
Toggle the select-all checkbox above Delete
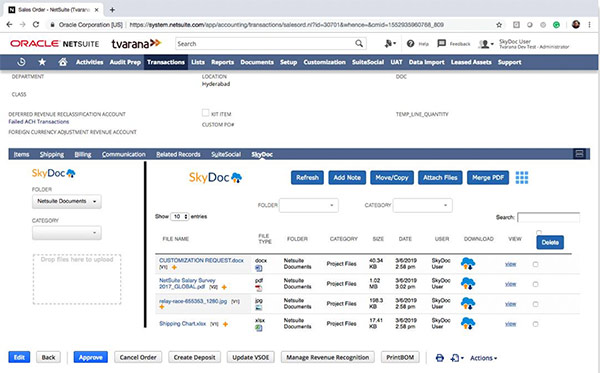(x=539, y=232)
